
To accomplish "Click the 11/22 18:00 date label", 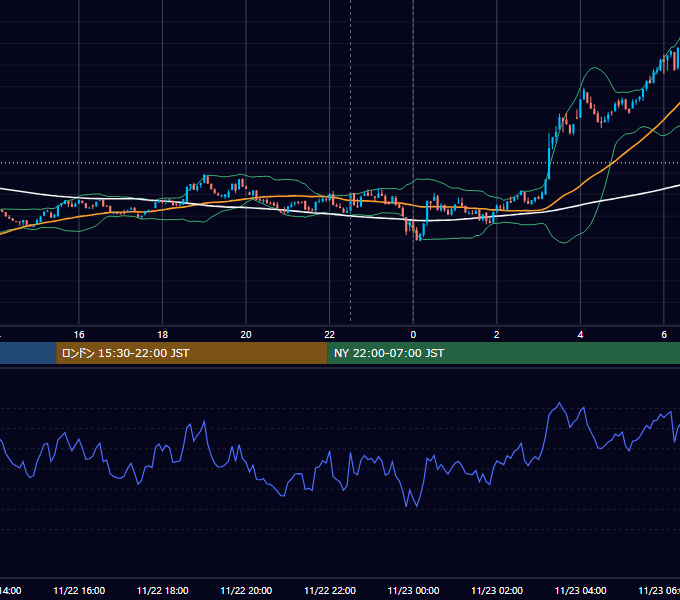I will tap(163, 591).
